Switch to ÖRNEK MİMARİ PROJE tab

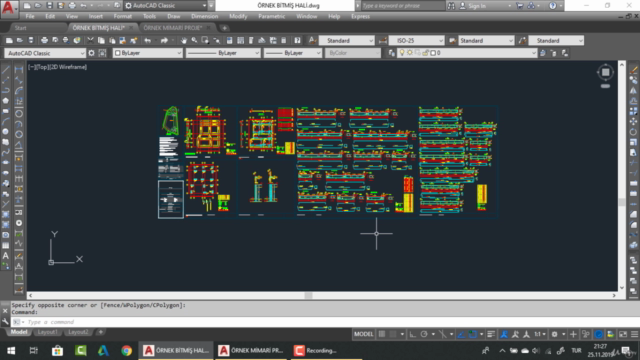point(173,28)
